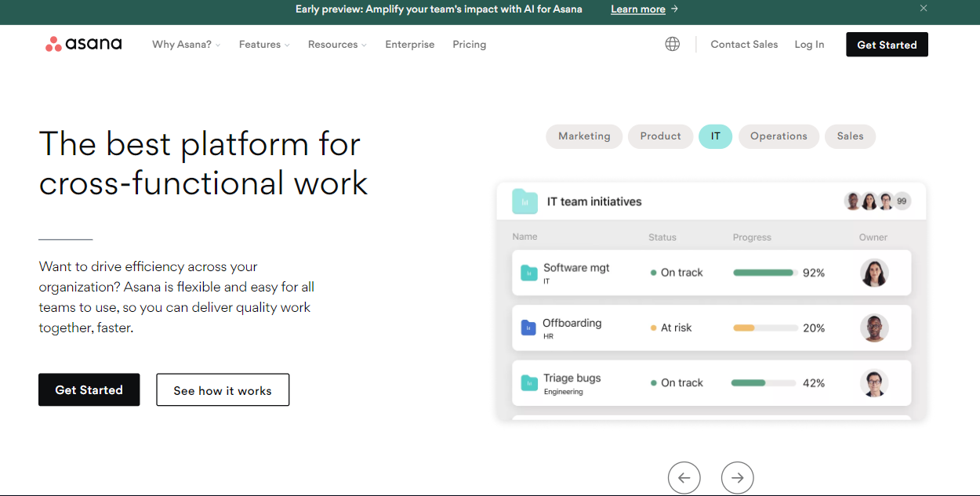Click the black Get Started header button
This screenshot has width=980, height=496.
887,45
